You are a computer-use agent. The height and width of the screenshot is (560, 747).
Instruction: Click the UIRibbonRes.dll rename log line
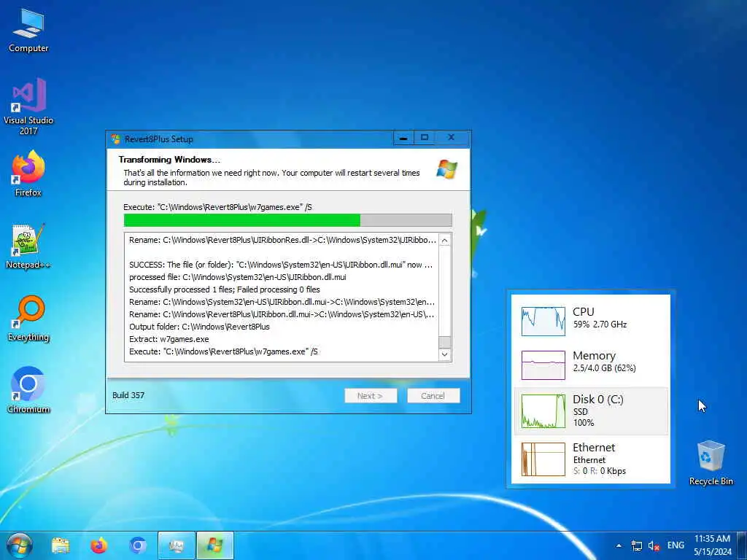(282, 240)
